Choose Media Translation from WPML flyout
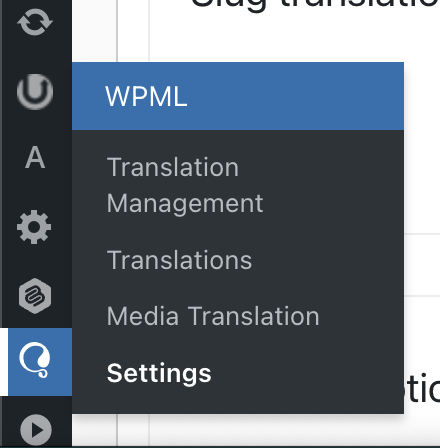440x448 pixels. [213, 316]
